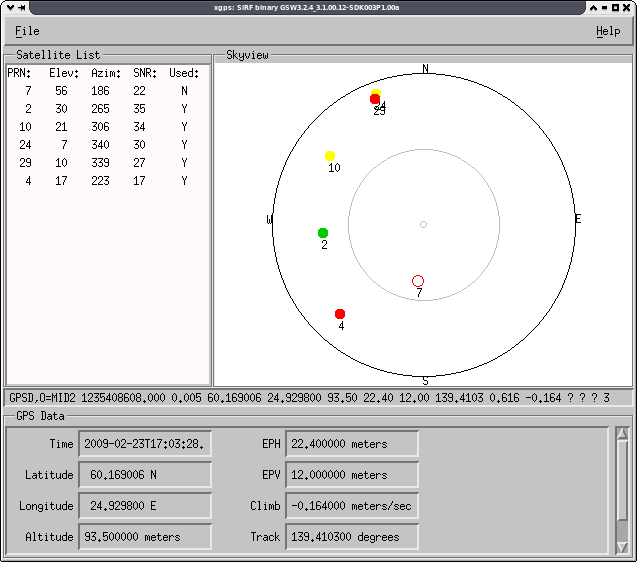Image resolution: width=637 pixels, height=562 pixels.
Task: Open the File menu
Action: pos(27,31)
